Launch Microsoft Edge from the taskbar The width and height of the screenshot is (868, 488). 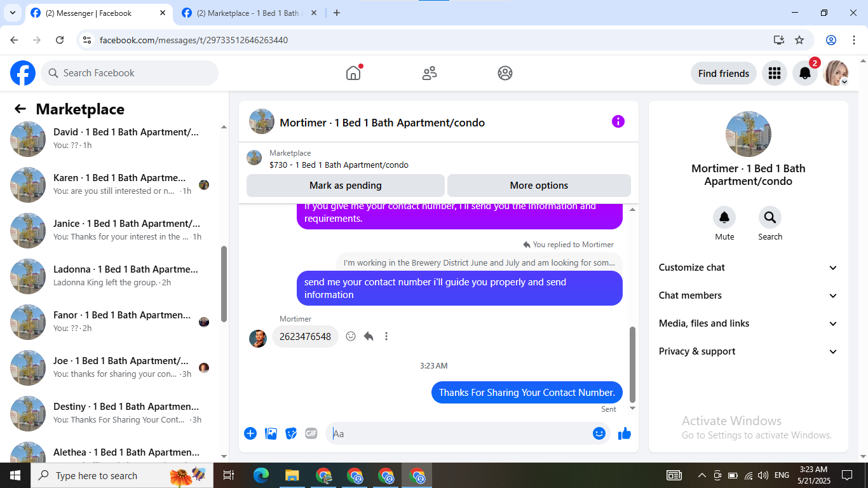tap(261, 475)
